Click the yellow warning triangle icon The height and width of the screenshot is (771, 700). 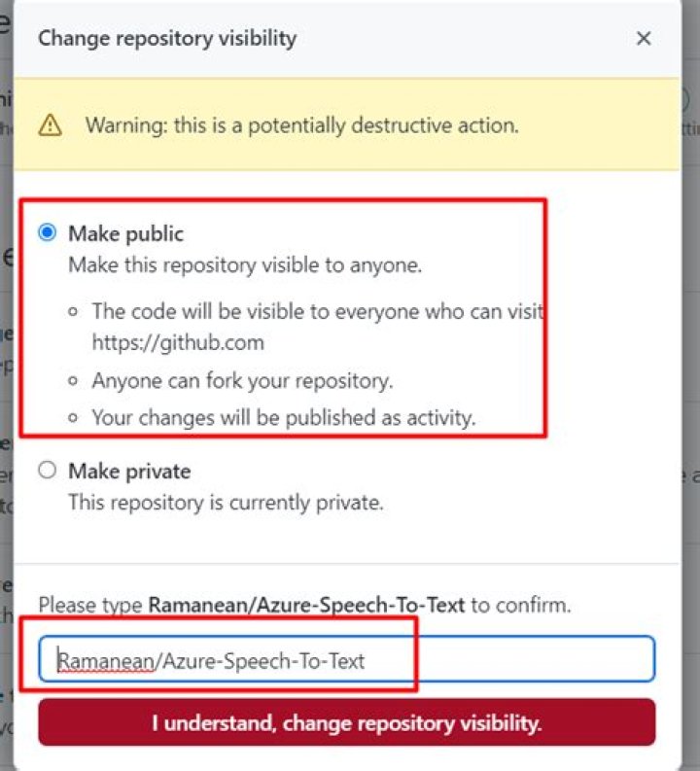[50, 125]
